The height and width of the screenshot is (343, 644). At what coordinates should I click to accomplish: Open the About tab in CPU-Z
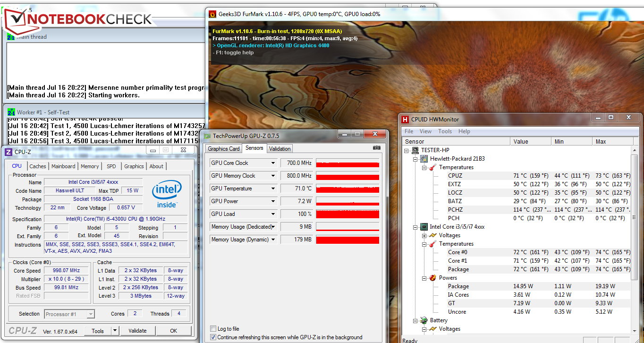pos(156,166)
